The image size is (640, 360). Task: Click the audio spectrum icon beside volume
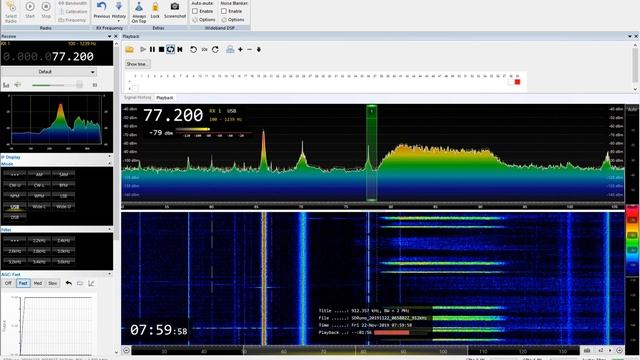[6, 85]
